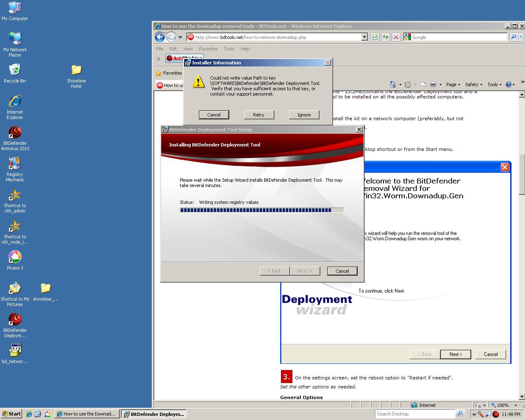The height and width of the screenshot is (420, 525).
Task: Select Internet Explorer desktop shortcut
Action: (15, 107)
